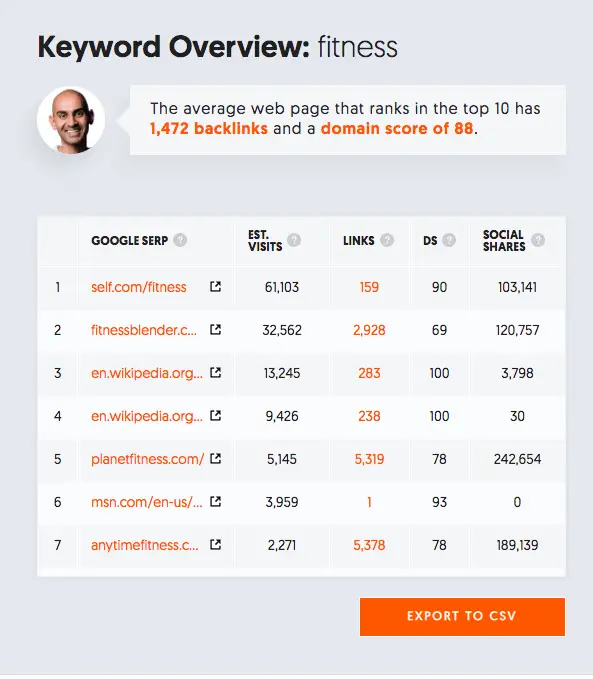The height and width of the screenshot is (679, 593).
Task: Open the third-ranked en.wikipedia.org link
Action: [147, 373]
